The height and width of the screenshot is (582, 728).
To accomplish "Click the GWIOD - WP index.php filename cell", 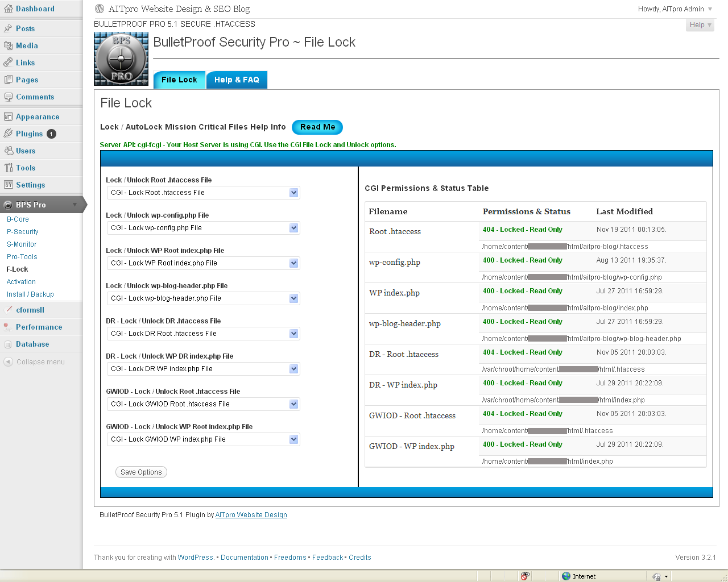I will [412, 446].
